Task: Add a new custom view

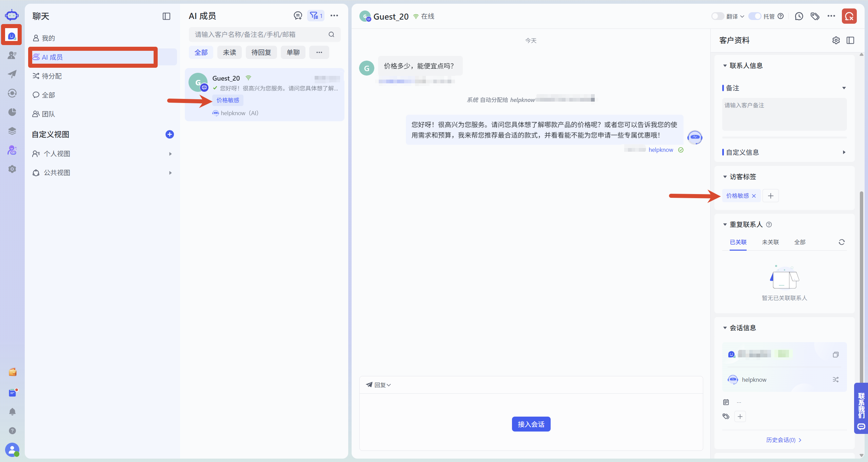Action: [x=170, y=134]
